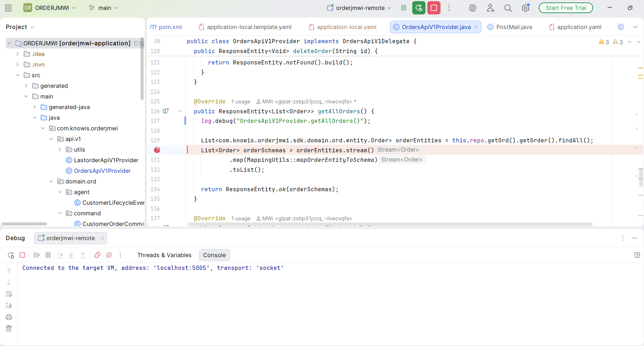Click the Start Free Trial button
The image size is (644, 346).
[565, 7]
